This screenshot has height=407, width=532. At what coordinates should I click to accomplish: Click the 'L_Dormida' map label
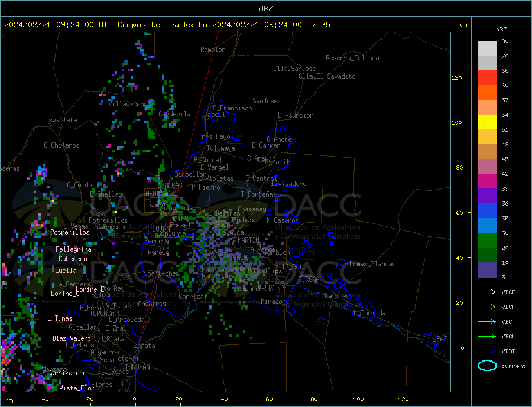point(370,313)
